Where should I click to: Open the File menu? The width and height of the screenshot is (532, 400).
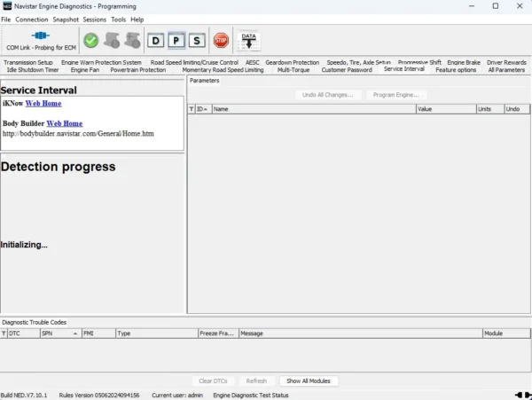tap(6, 20)
